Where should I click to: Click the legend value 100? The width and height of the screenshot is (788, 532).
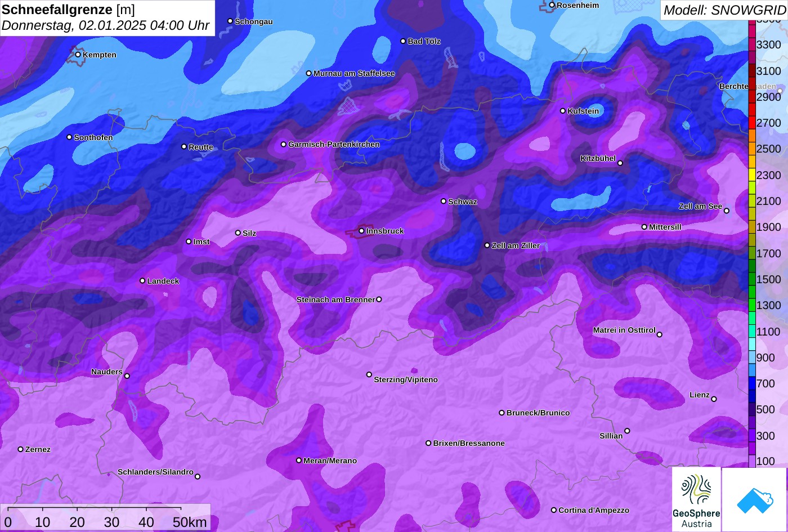point(765,462)
